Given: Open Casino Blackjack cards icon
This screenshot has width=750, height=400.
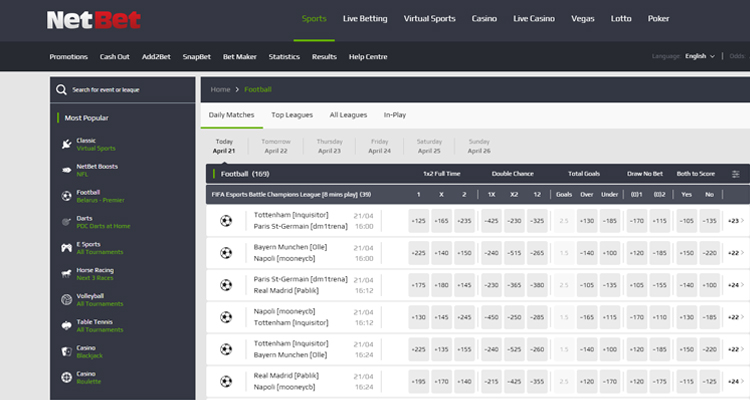Looking at the screenshot, I should pyautogui.click(x=66, y=351).
